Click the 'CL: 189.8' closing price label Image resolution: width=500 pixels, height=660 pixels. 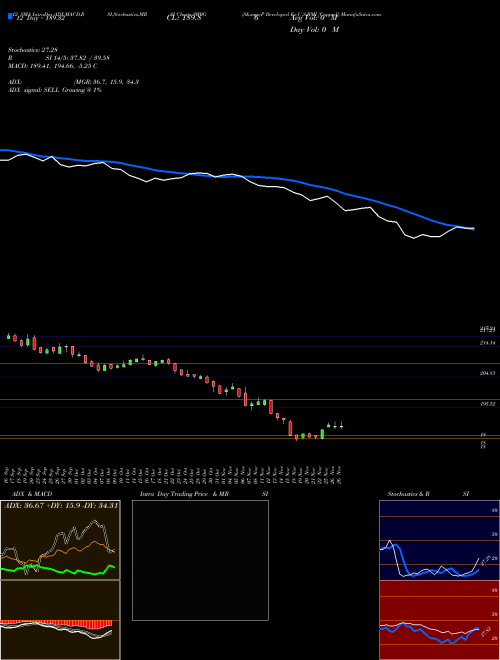[184, 19]
